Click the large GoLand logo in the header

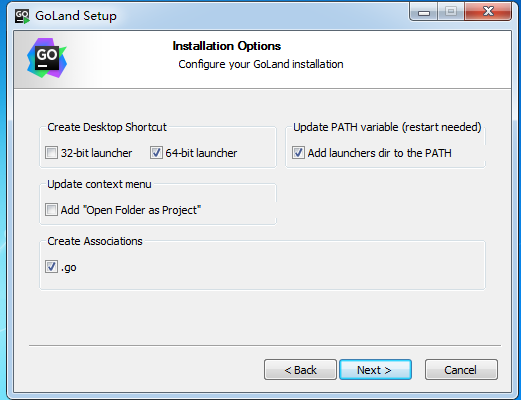(47, 58)
